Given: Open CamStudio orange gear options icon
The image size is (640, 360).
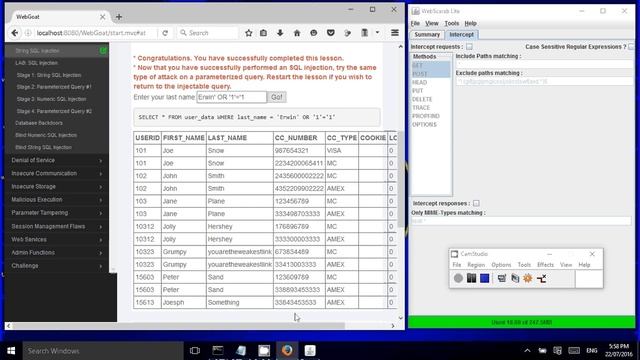Looking at the screenshot, I should (528, 278).
